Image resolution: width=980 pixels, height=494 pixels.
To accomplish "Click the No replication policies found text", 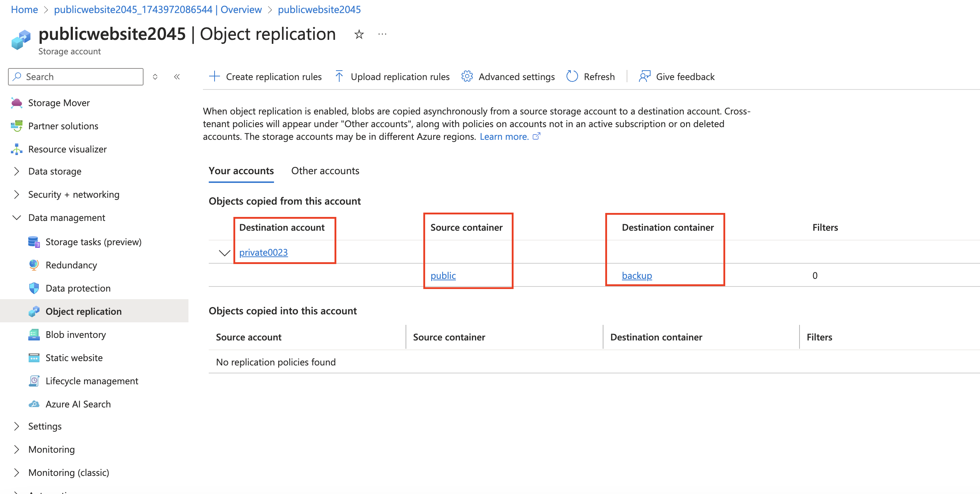I will 276,362.
